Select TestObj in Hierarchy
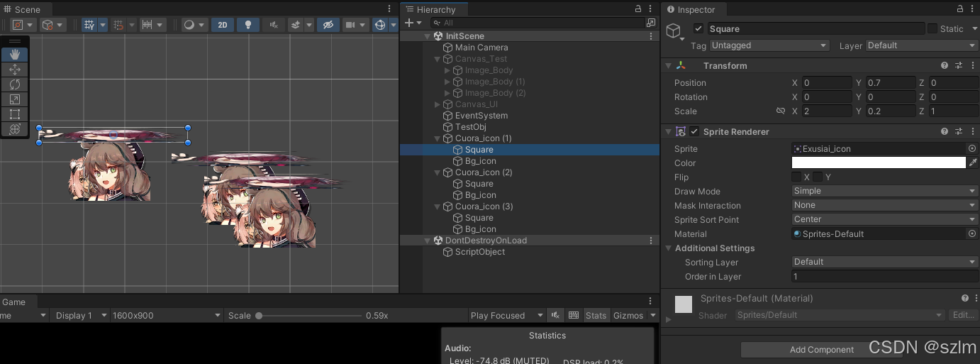This screenshot has width=980, height=364. tap(471, 127)
